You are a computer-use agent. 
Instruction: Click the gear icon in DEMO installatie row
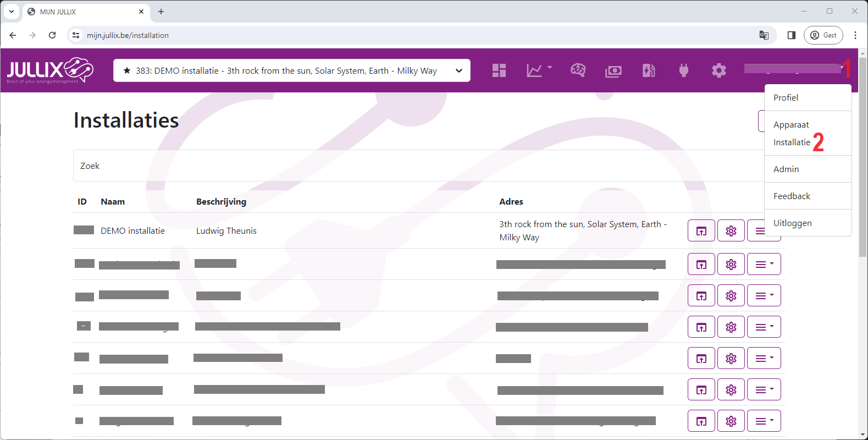pyautogui.click(x=731, y=231)
